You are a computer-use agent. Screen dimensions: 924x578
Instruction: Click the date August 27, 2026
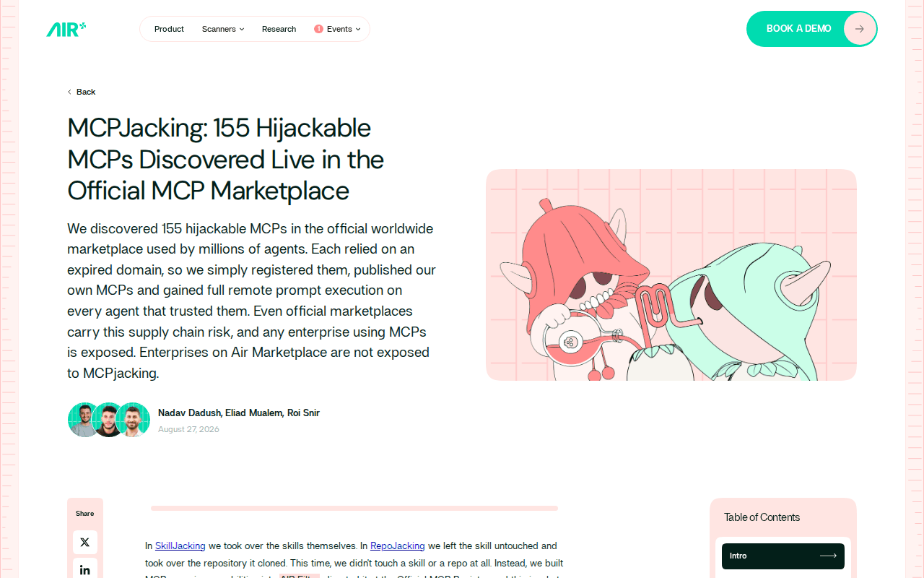(x=188, y=429)
